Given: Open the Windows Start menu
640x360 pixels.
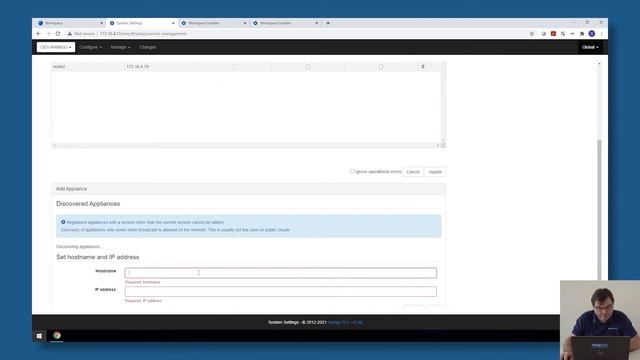Looking at the screenshot, I should [39, 336].
